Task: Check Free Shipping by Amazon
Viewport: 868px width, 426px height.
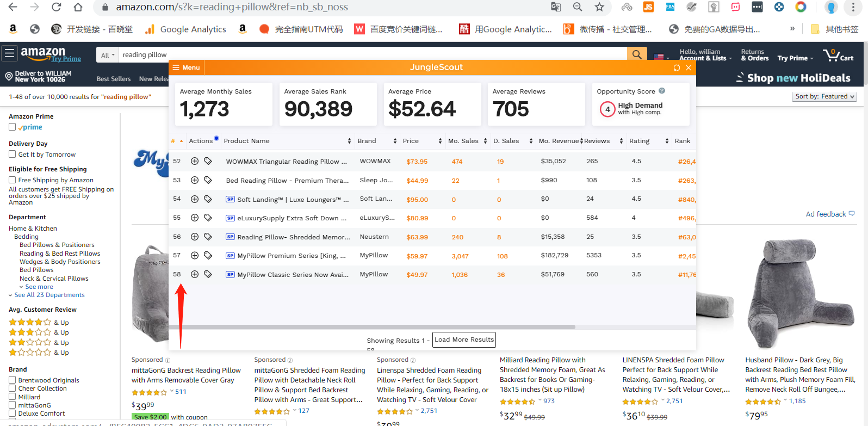Action: [x=12, y=180]
